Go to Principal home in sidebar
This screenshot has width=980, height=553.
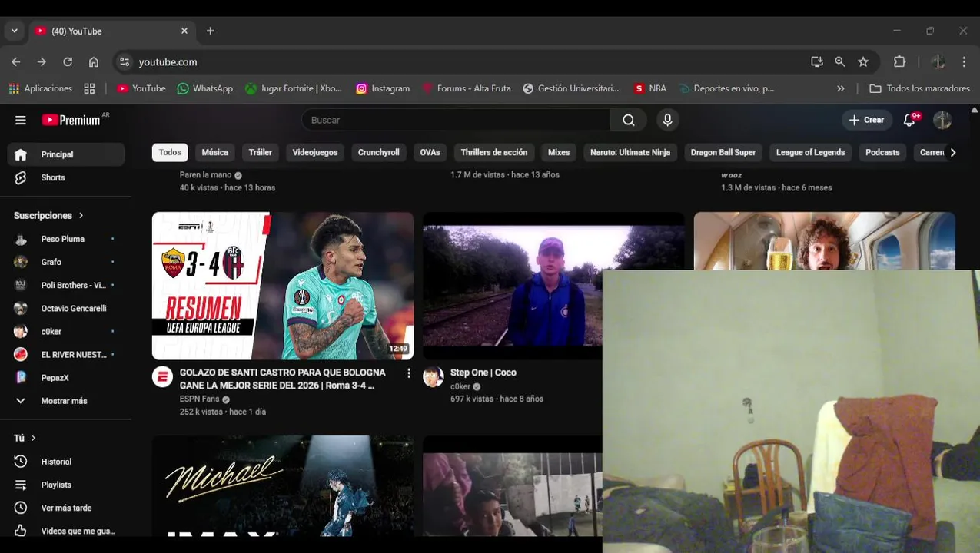pyautogui.click(x=66, y=154)
